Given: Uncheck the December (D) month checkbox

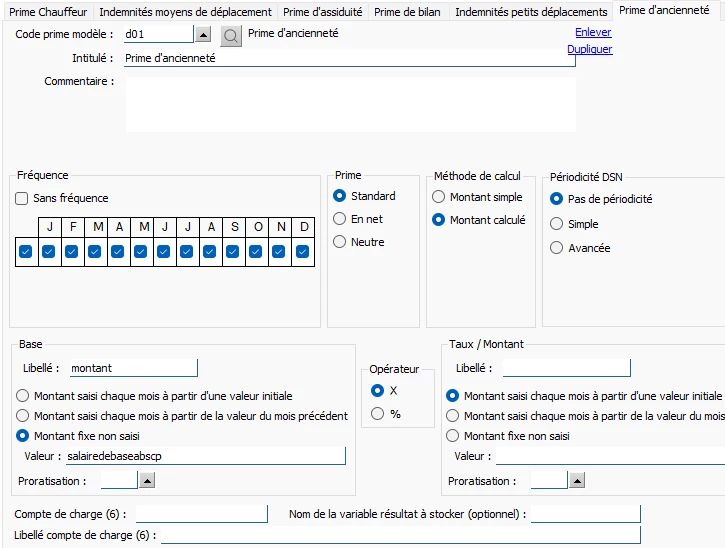Looking at the screenshot, I should click(303, 252).
